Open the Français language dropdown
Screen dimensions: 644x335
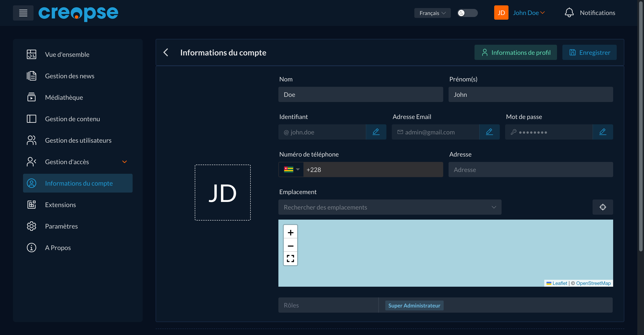tap(432, 13)
